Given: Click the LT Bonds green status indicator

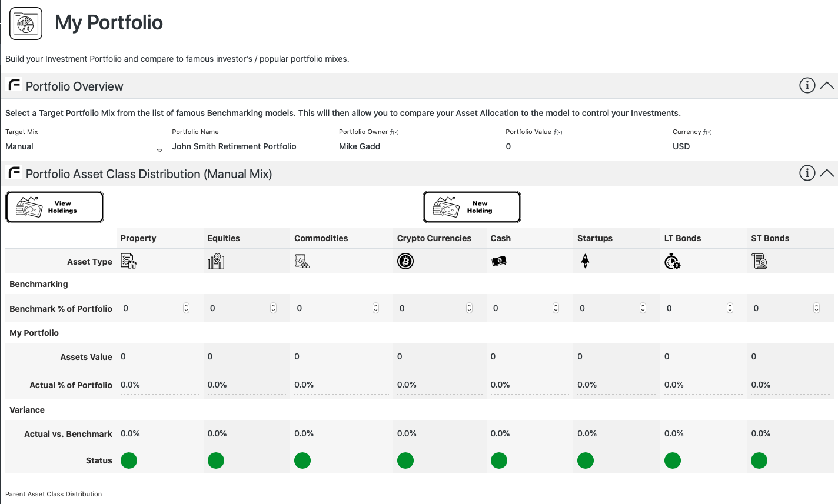Looking at the screenshot, I should 673,460.
